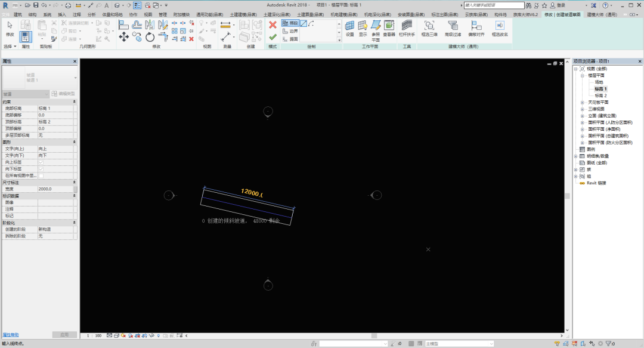Click the 框选三维 icon
This screenshot has height=348, width=644.
[429, 28]
